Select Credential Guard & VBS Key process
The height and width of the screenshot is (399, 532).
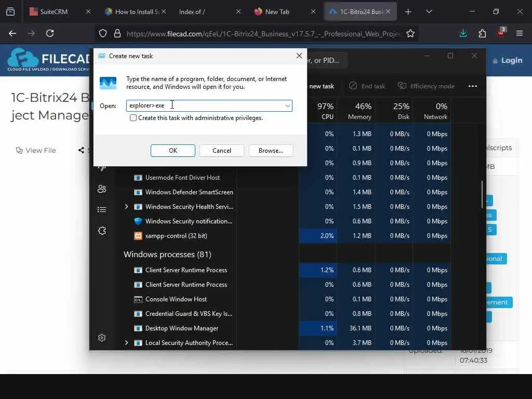click(x=189, y=314)
